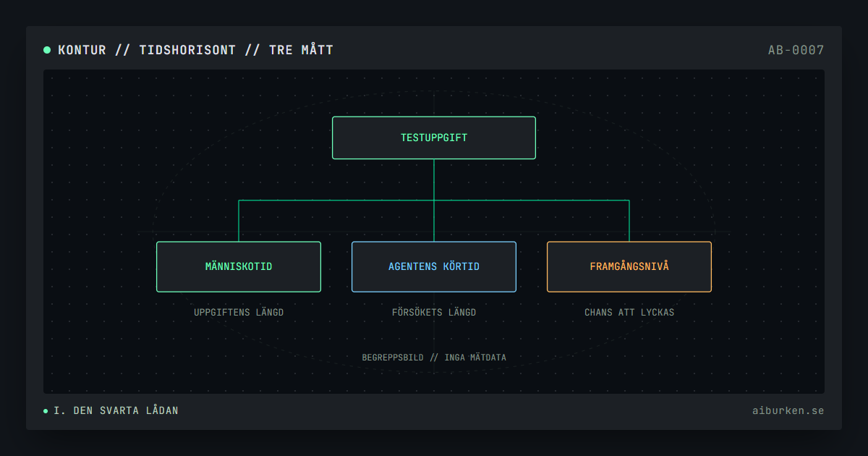This screenshot has width=868, height=456.
Task: Click the header title KONTUR // TIDSHORISONT // TRE MÅTT
Action: click(195, 50)
